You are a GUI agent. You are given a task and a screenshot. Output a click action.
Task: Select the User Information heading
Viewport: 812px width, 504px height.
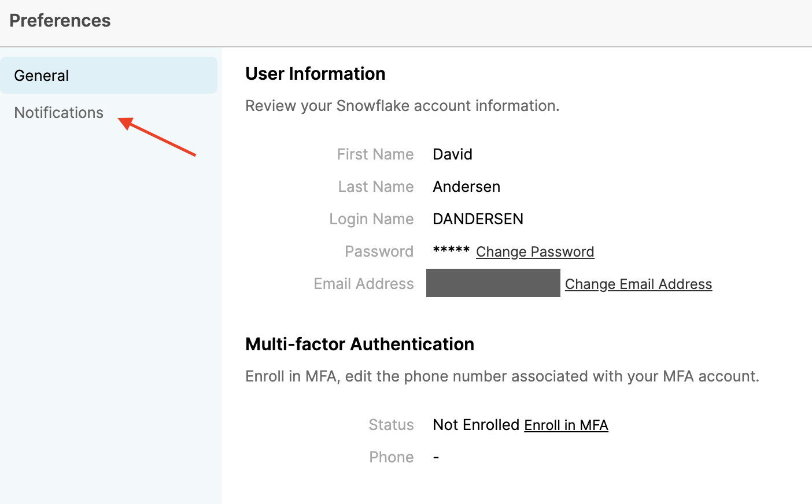(x=315, y=74)
